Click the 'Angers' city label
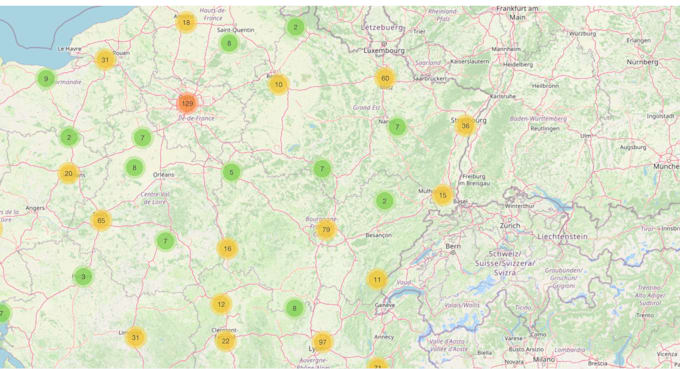The height and width of the screenshot is (369, 680). pos(35,208)
